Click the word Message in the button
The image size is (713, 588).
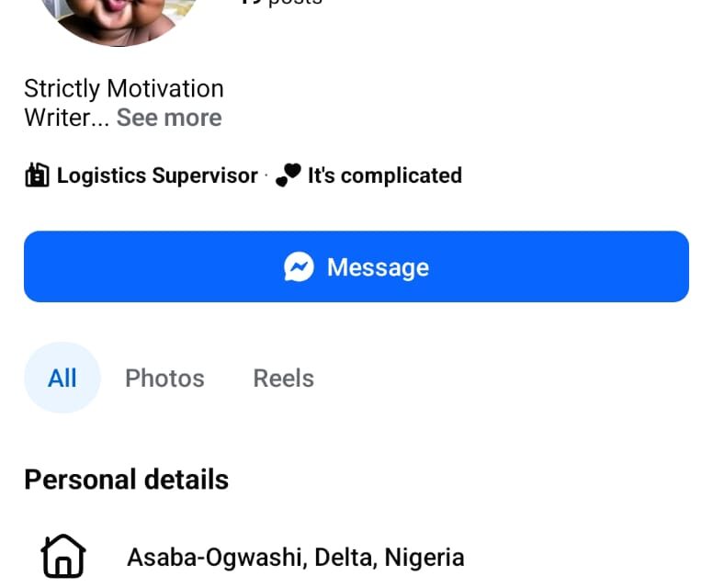point(378,267)
